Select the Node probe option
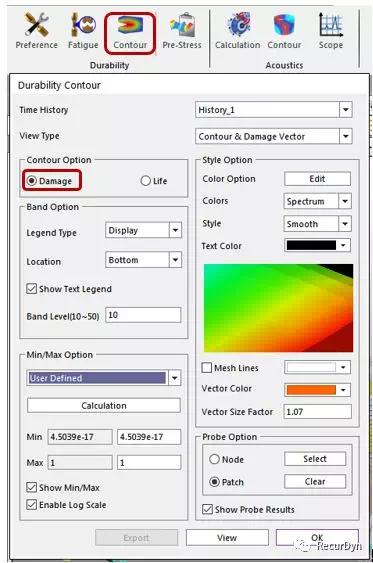This screenshot has width=373, height=563. pos(214,459)
